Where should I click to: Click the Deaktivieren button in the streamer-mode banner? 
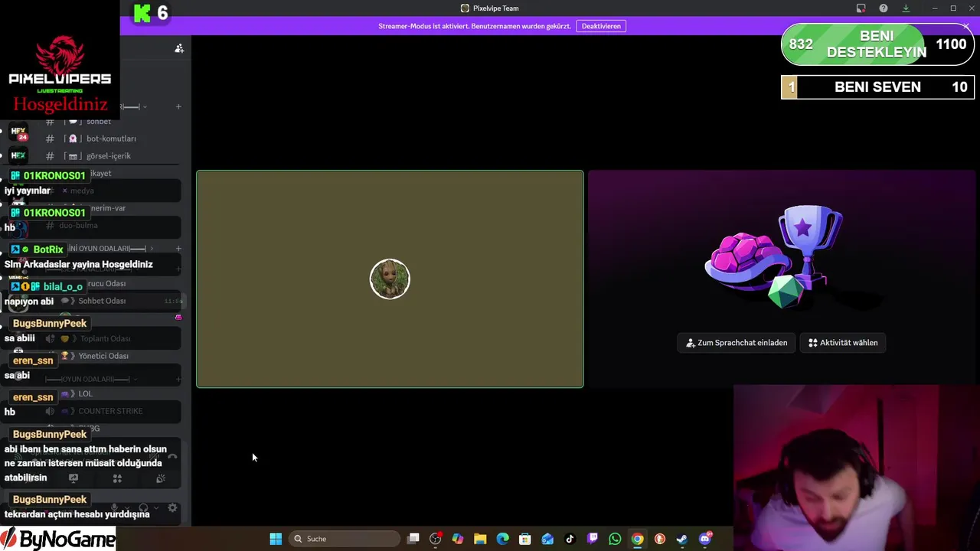601,26
